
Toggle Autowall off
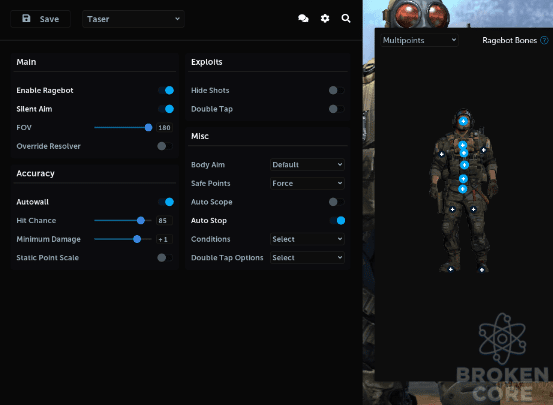coord(166,202)
